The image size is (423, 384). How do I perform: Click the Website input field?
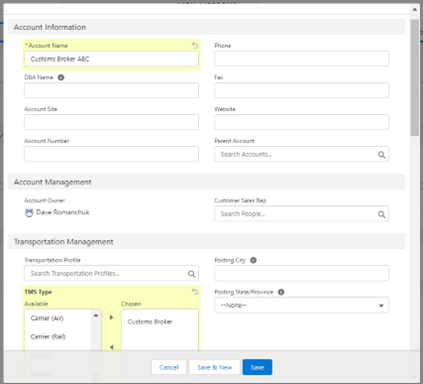coord(301,122)
